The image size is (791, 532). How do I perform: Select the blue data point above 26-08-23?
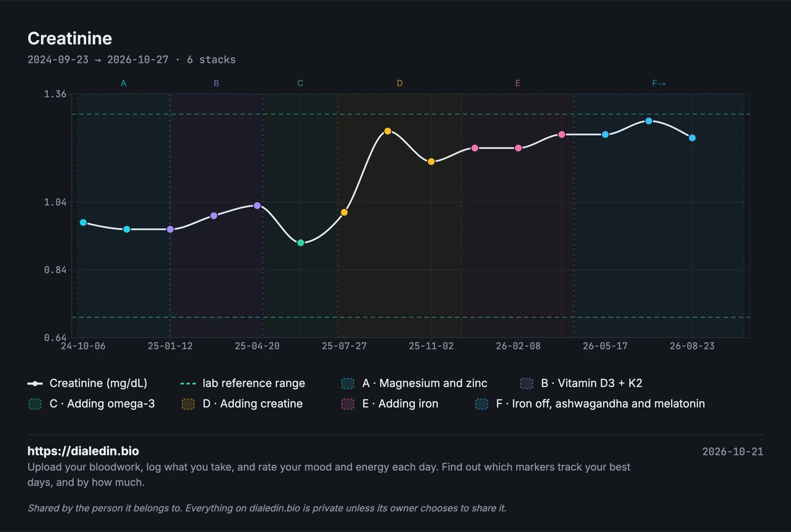point(692,138)
